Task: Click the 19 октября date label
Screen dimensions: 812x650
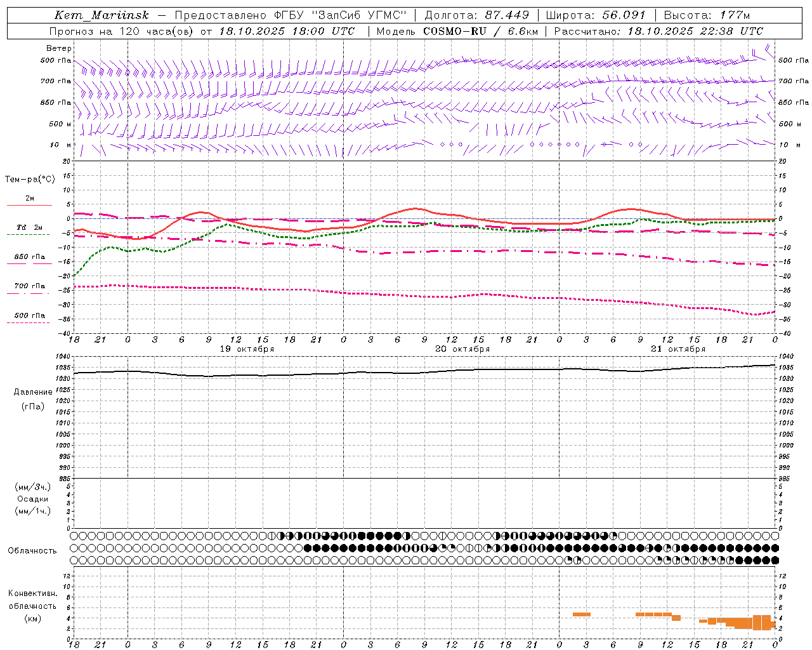Action: coord(247,349)
